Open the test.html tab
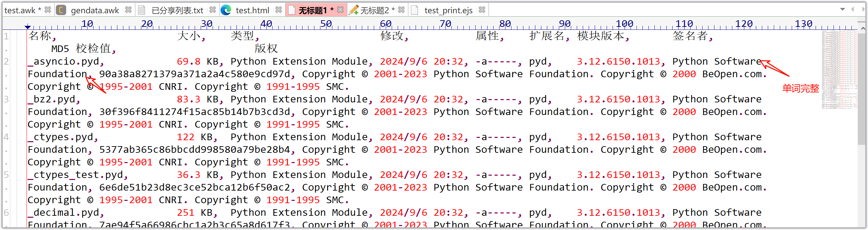This screenshot has width=868, height=230. tap(252, 10)
